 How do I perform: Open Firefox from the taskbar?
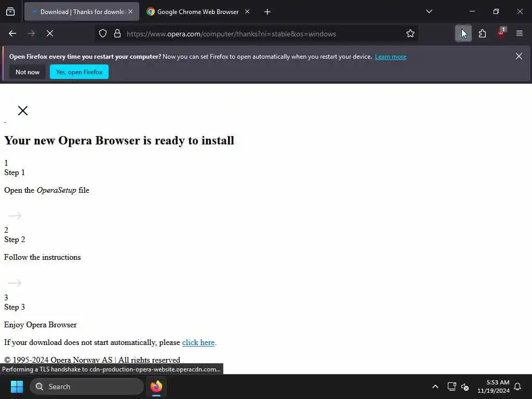tap(156, 387)
